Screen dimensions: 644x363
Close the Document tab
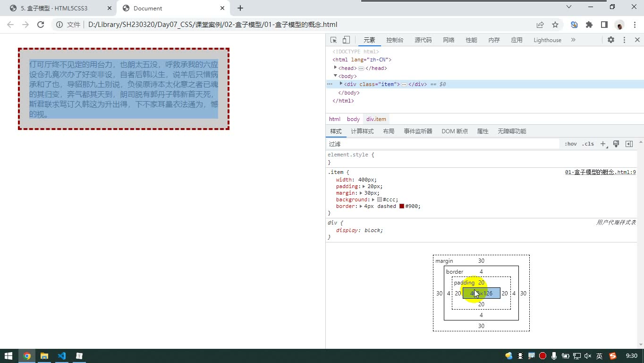point(222,8)
